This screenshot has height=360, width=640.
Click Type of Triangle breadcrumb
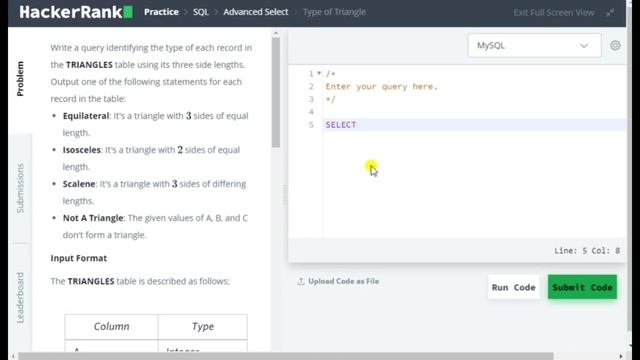click(334, 12)
